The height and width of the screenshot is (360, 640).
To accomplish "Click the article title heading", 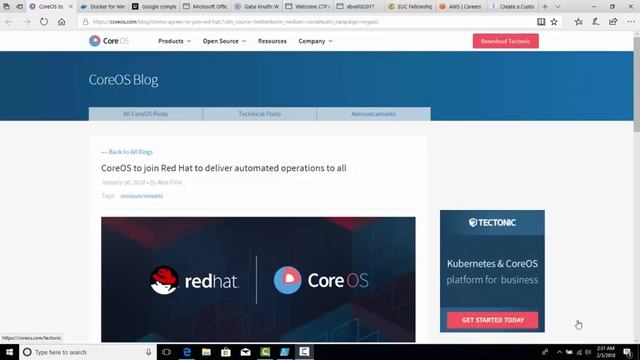I will pos(224,168).
